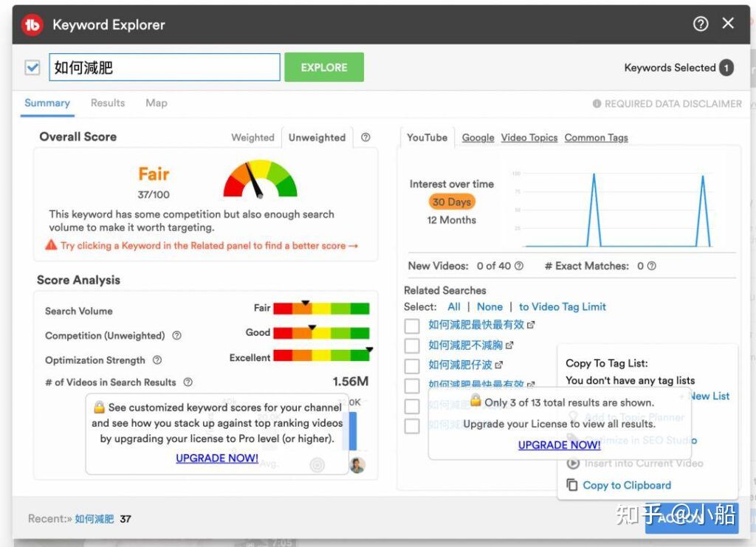This screenshot has height=547, width=756.
Task: Open # of Videos in Search Results help
Action: (x=188, y=382)
